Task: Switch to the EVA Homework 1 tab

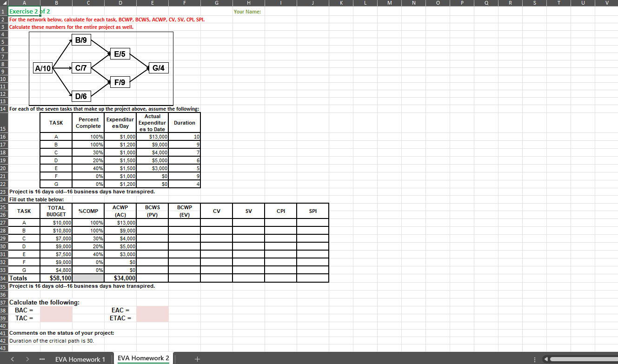Action: click(80, 359)
